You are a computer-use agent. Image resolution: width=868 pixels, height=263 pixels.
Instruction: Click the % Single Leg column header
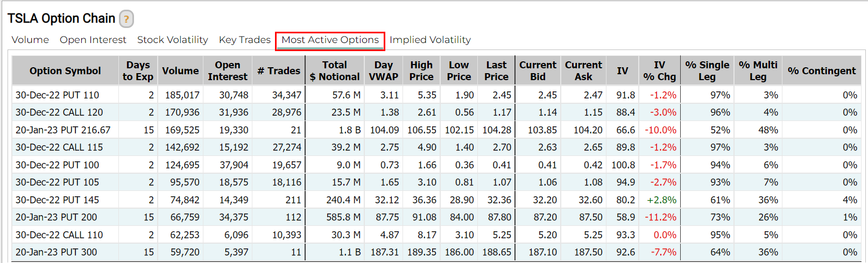pos(707,71)
